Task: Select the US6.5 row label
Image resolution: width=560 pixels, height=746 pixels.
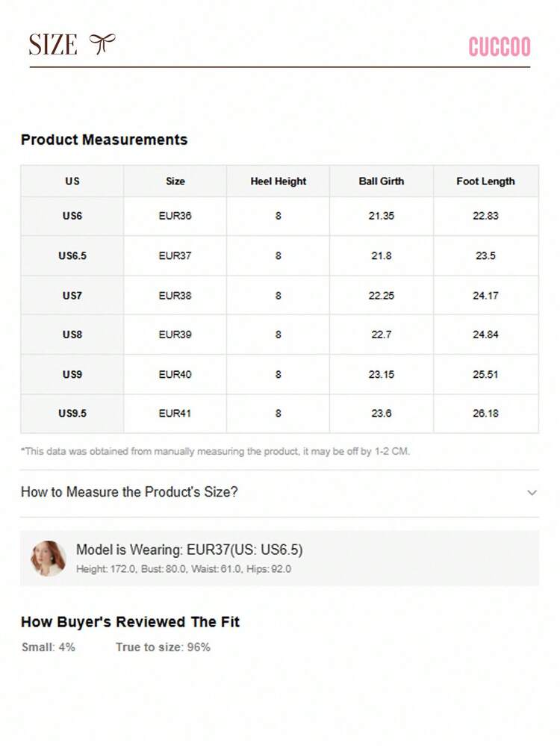Action: (72, 256)
